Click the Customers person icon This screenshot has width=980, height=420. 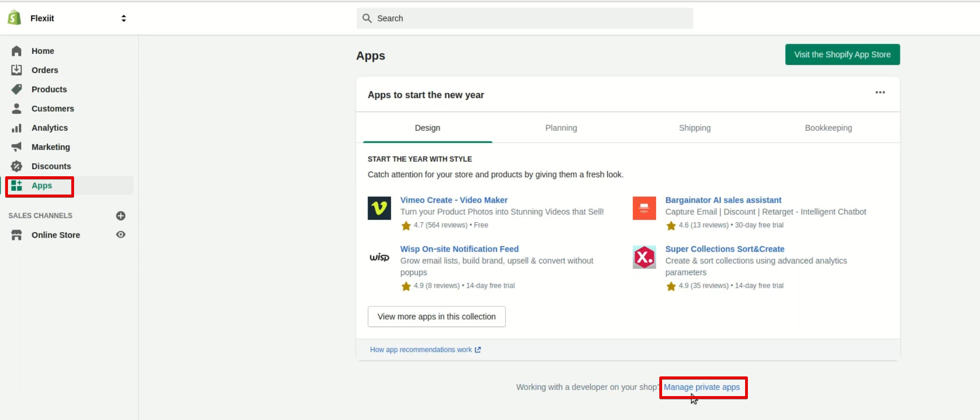(x=16, y=108)
